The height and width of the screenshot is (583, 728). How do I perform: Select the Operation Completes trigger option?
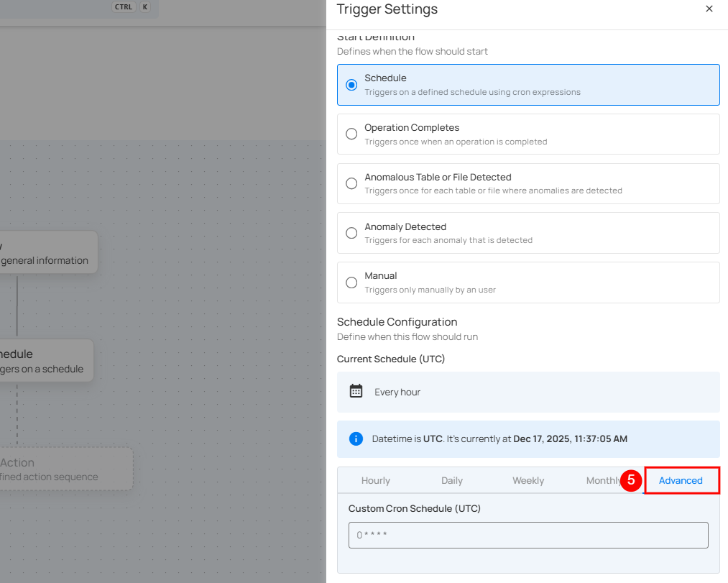click(x=351, y=134)
